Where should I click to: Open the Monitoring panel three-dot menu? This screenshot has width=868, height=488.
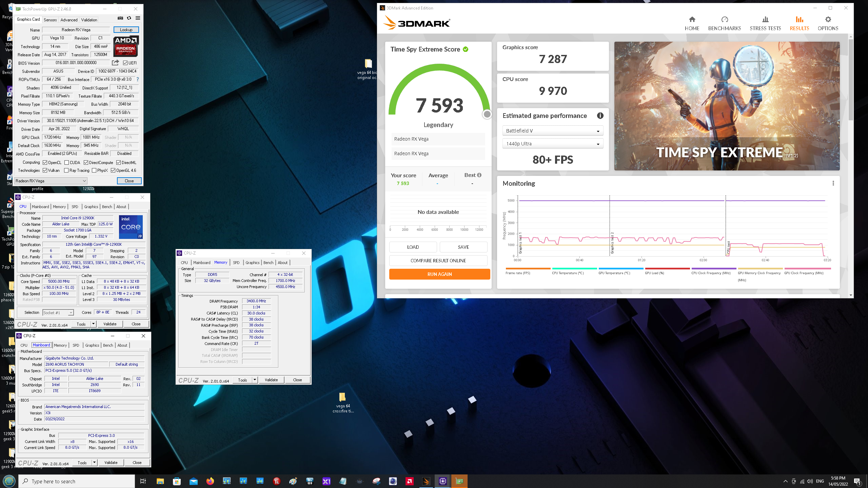[833, 183]
